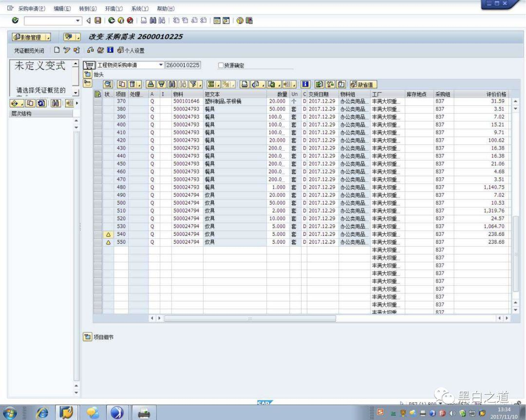Click the warning triangle on item 540
This screenshot has width=526, height=420.
pos(108,234)
